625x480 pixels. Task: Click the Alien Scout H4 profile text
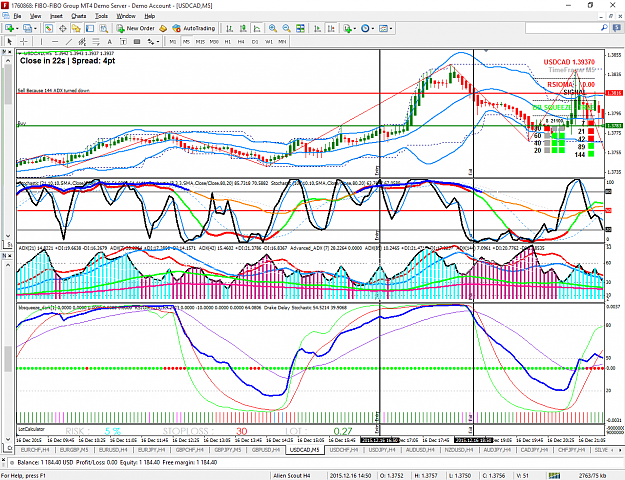pos(291,476)
